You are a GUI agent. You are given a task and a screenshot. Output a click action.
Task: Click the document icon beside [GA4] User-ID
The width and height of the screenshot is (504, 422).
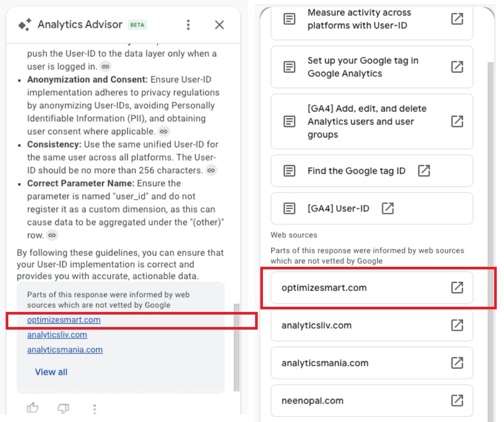(289, 208)
